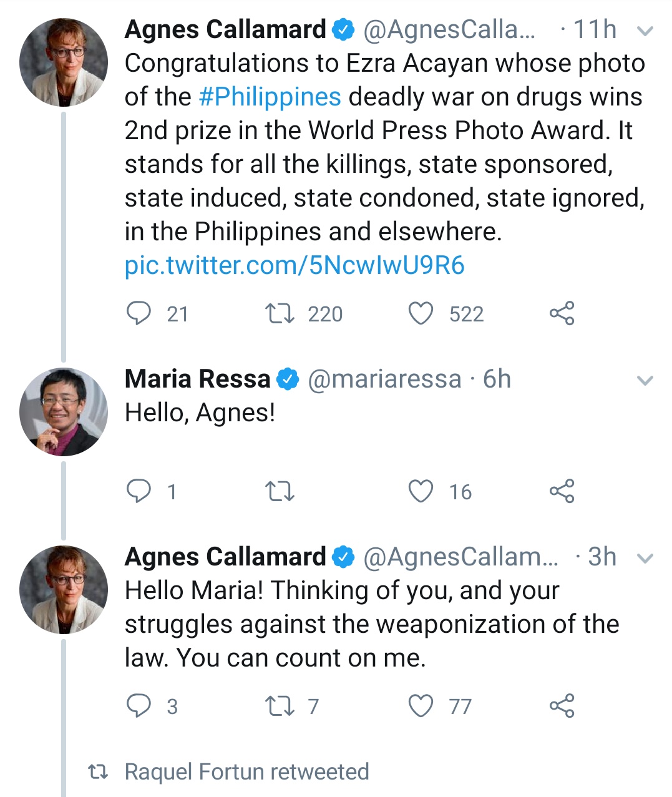Open options chevron on Maria Ressa's tweet
This screenshot has width=672, height=797.
click(646, 380)
